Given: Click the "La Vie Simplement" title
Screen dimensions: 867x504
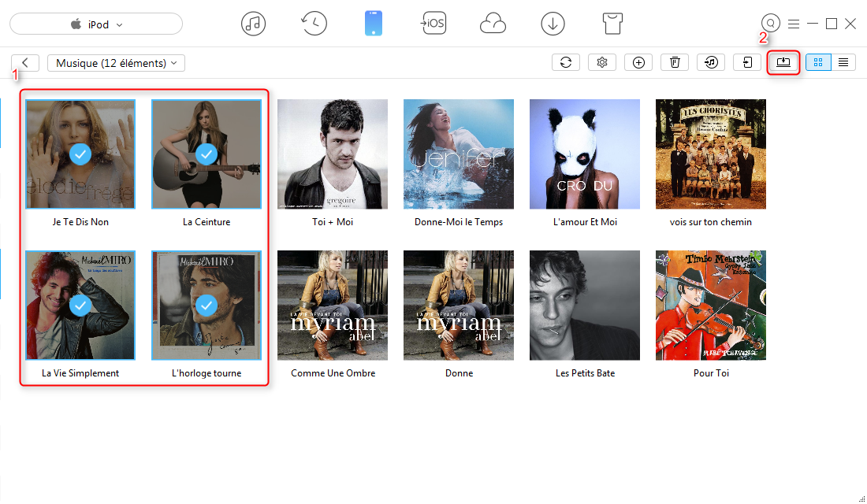Looking at the screenshot, I should click(80, 373).
